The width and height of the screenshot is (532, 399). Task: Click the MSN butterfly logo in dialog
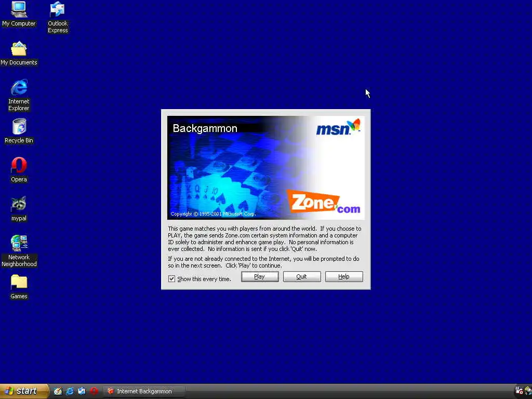338,127
